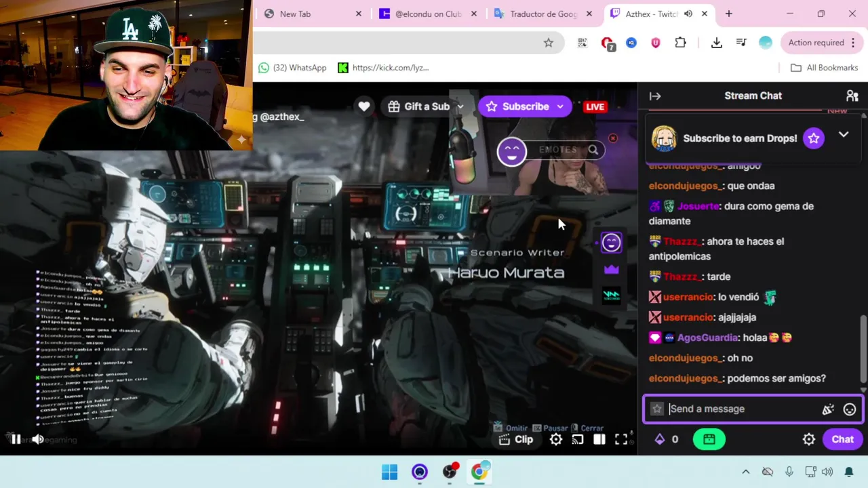Expand the Gift a Sub dropdown chevron
Image resolution: width=868 pixels, height=488 pixels.
pyautogui.click(x=460, y=106)
